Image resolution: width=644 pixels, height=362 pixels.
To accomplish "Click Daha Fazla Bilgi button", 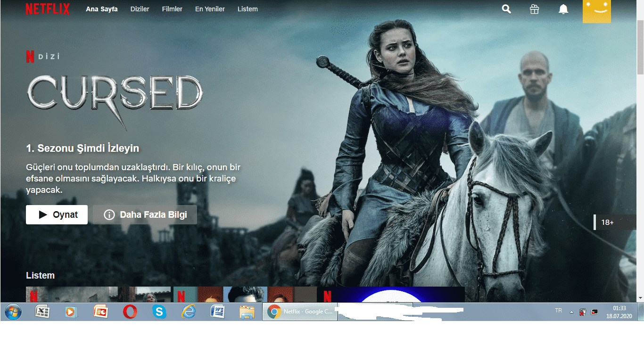I will pyautogui.click(x=145, y=214).
